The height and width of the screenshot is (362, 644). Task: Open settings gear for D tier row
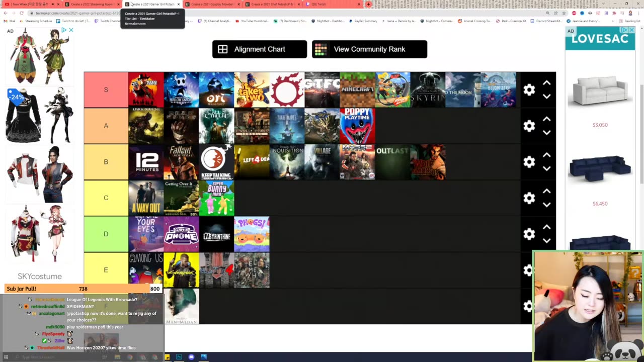529,234
